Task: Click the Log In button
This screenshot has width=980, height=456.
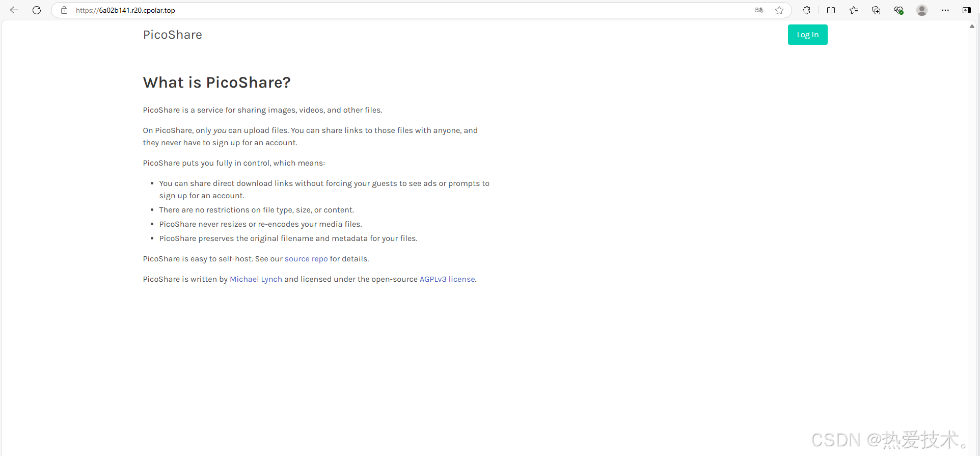Action: (x=808, y=35)
